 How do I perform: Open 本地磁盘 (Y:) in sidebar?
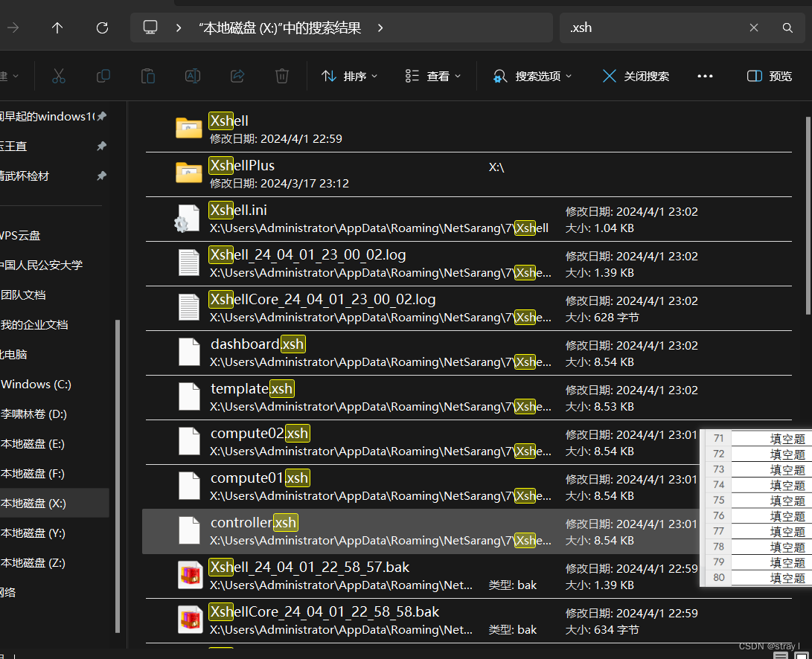[x=33, y=533]
